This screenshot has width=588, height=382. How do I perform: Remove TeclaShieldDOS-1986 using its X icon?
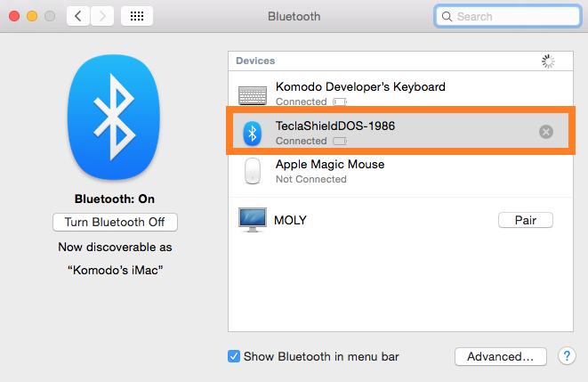coord(546,132)
